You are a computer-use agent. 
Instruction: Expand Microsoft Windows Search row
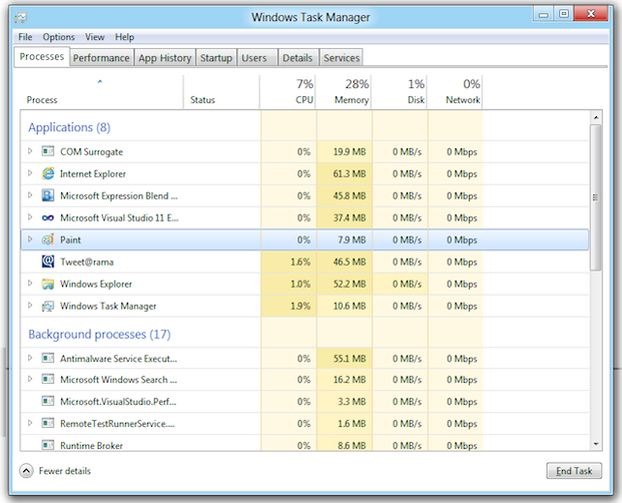[x=30, y=379]
